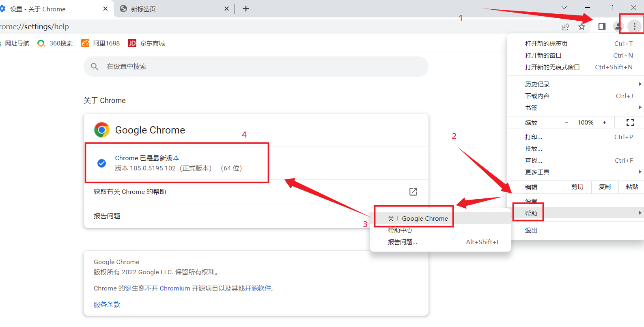
Task: Open the 报告问题 row in settings
Action: pos(256,216)
